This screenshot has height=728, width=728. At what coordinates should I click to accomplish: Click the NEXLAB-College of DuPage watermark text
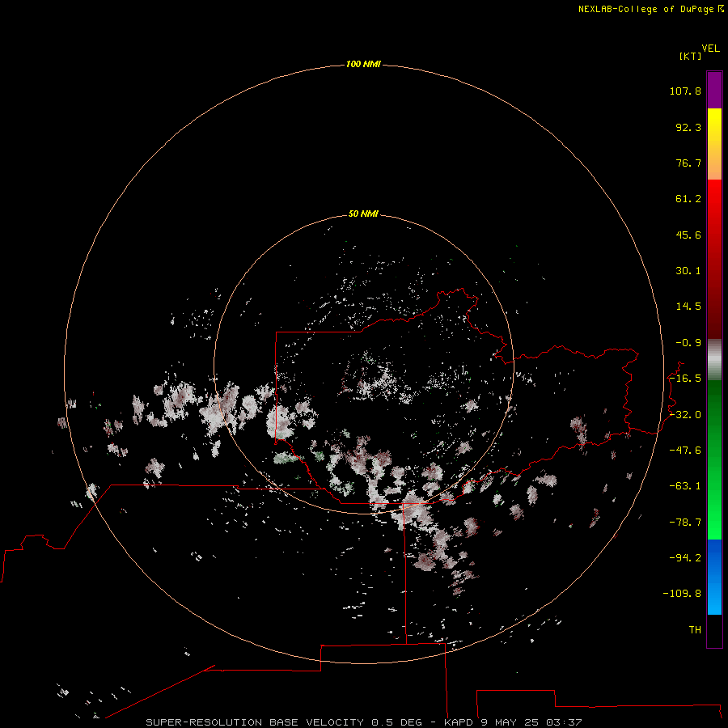(650, 9)
